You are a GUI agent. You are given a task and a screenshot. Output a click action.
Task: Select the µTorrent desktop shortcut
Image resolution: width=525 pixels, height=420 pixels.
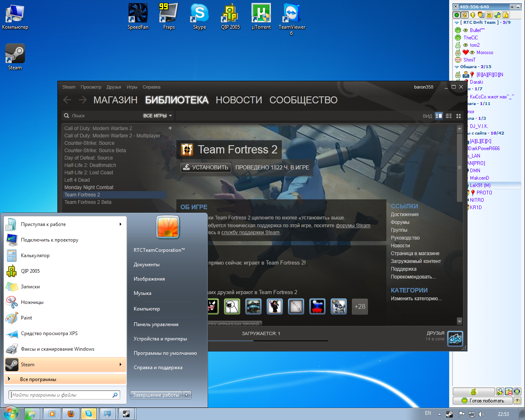point(261,16)
